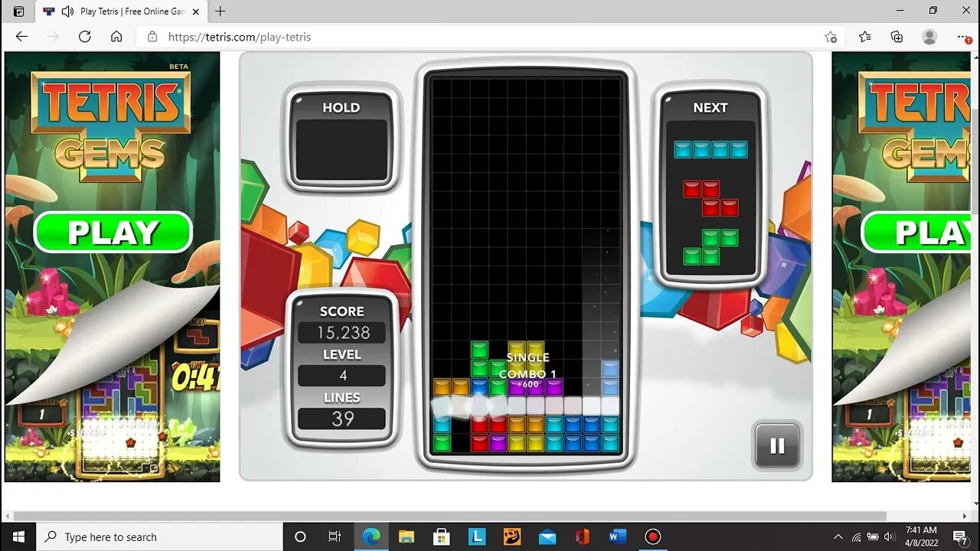Open the Windows Start menu
This screenshot has width=980, height=551.
pyautogui.click(x=18, y=536)
